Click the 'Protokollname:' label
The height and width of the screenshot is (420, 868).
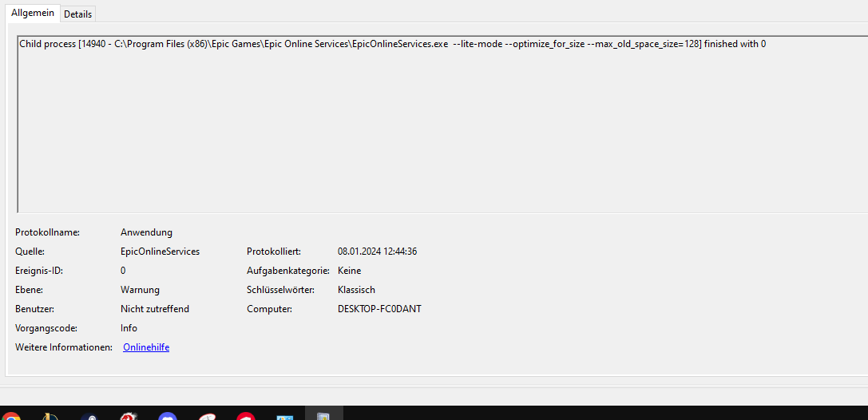(48, 232)
